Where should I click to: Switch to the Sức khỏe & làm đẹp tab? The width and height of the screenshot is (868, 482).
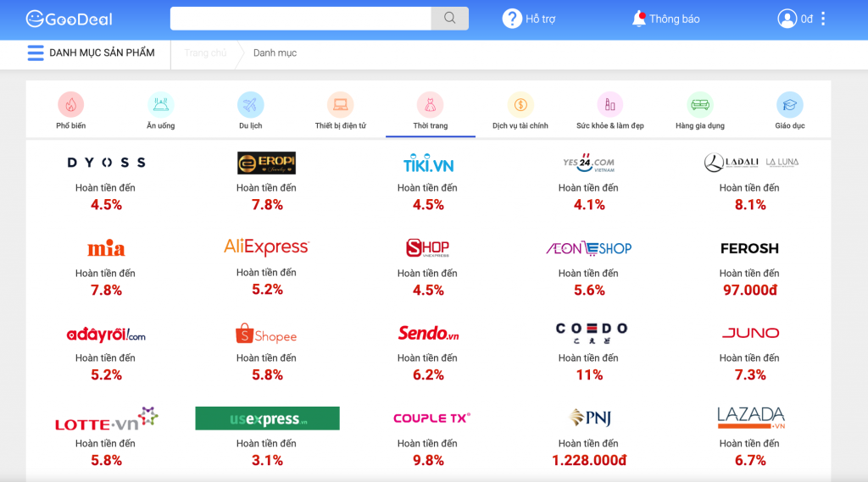pyautogui.click(x=609, y=105)
